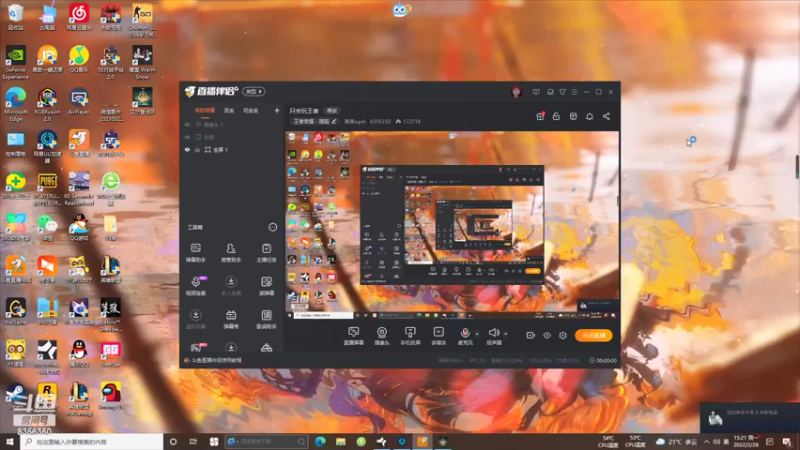The height and width of the screenshot is (450, 800).
Task: Add a 多媒体 media source
Action: pos(438,336)
